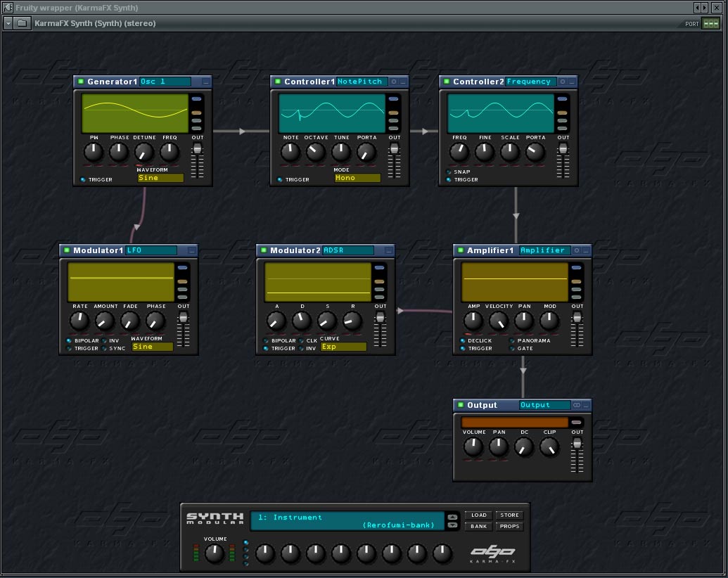Adjust Output module OUT level slider
This screenshot has width=728, height=578.
point(577,456)
